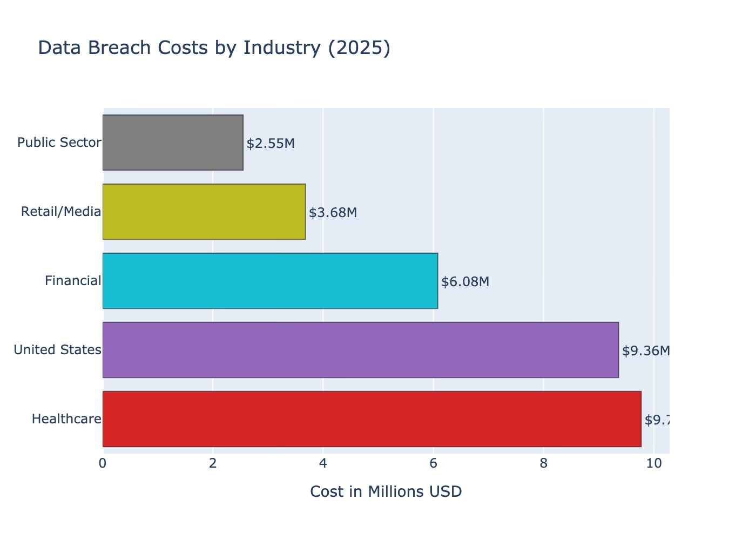
Task: Click the red Healthcare bar
Action: [372, 419]
